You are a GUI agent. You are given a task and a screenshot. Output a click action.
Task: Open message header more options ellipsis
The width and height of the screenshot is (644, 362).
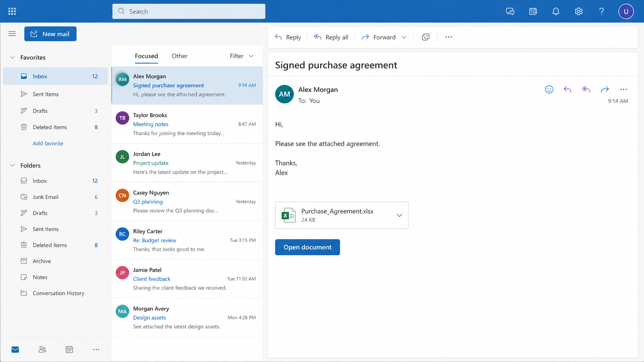point(624,89)
